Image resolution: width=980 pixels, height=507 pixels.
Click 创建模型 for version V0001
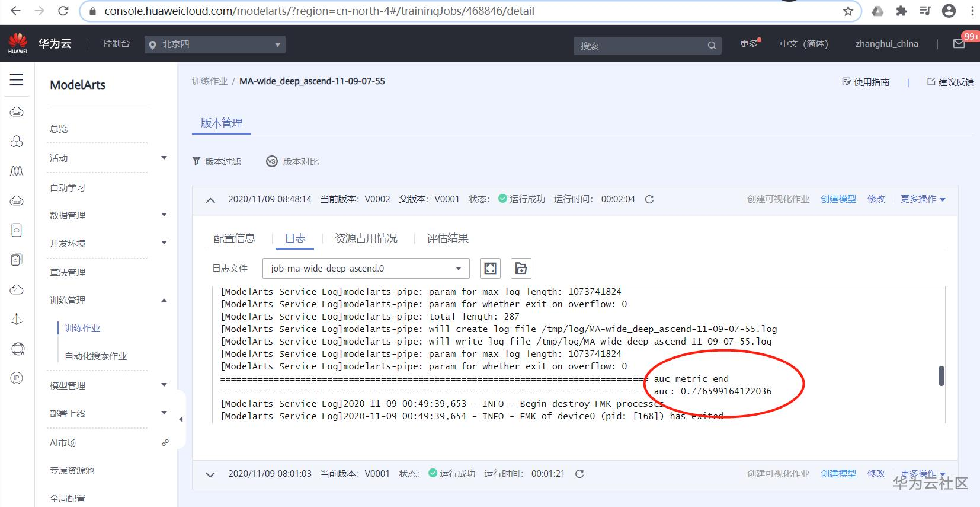[x=838, y=474]
